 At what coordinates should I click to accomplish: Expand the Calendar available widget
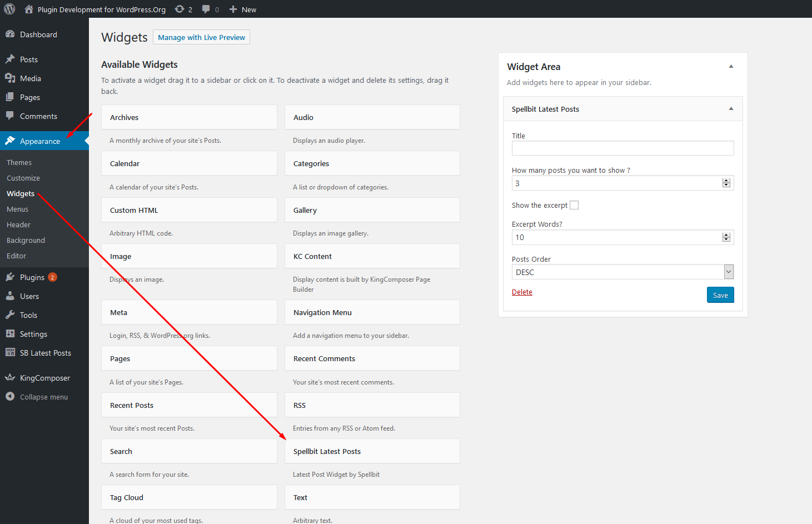pos(189,163)
